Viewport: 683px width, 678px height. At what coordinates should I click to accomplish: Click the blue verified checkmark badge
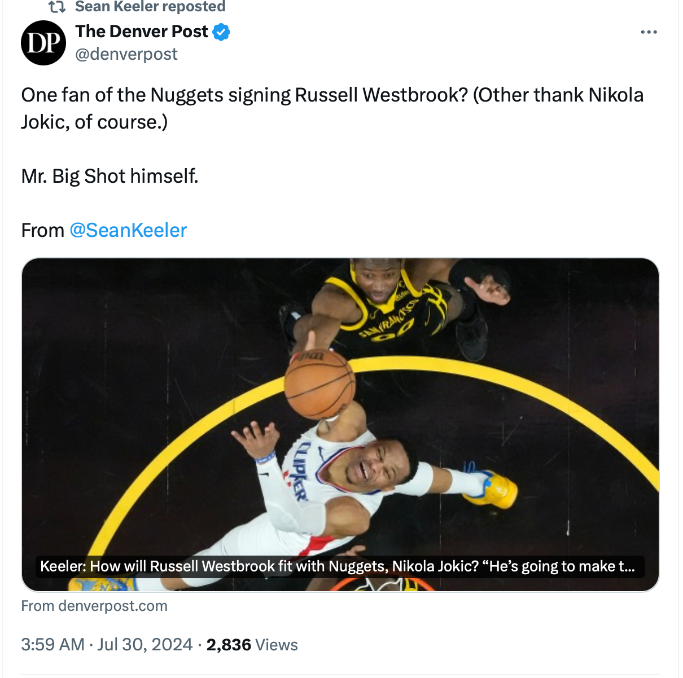point(222,32)
